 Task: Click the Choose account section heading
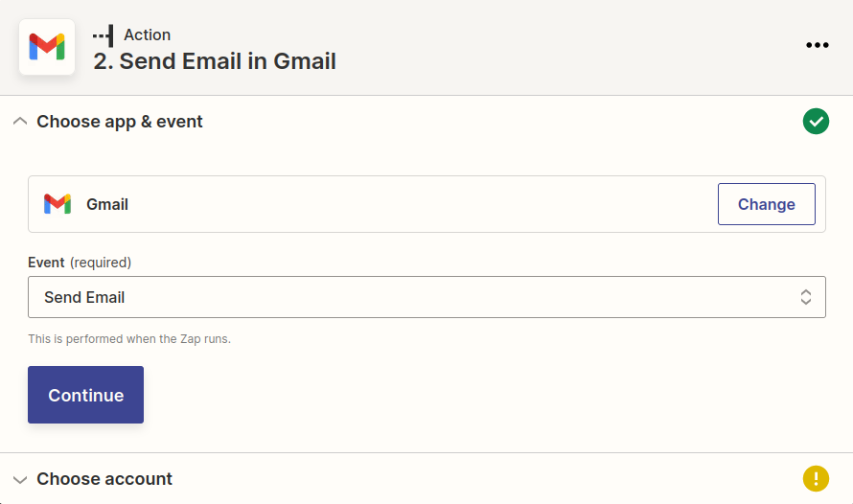[x=104, y=479]
